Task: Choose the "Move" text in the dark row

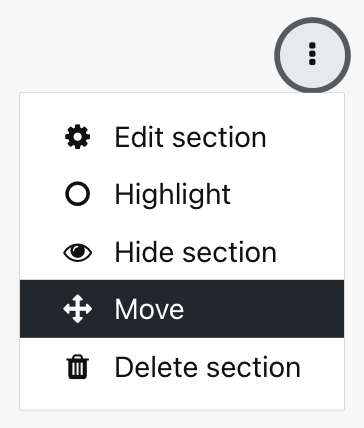Action: [x=149, y=309]
